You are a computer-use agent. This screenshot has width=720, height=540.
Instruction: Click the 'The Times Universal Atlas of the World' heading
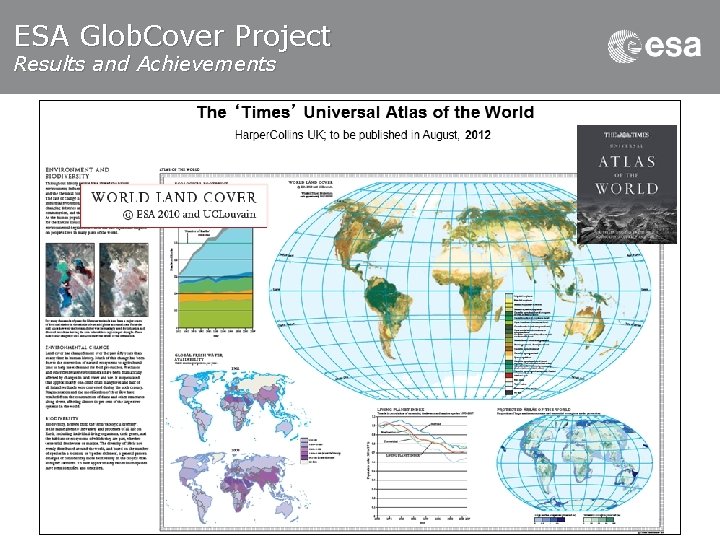[366, 112]
